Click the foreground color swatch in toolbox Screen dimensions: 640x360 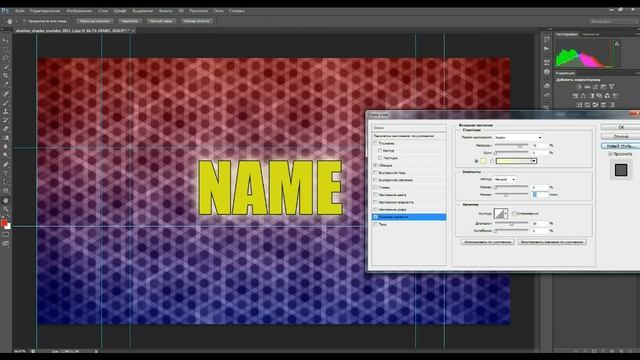(x=4, y=223)
